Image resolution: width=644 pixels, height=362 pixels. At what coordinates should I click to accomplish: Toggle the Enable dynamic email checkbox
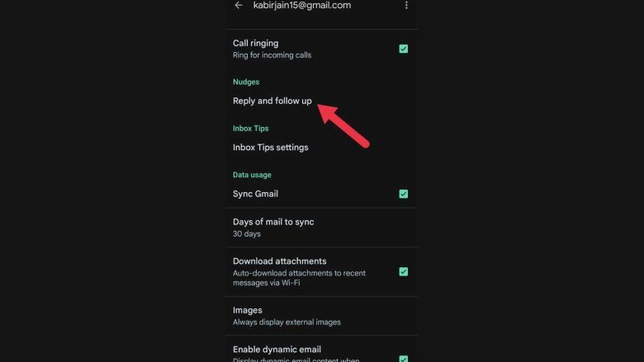point(403,359)
